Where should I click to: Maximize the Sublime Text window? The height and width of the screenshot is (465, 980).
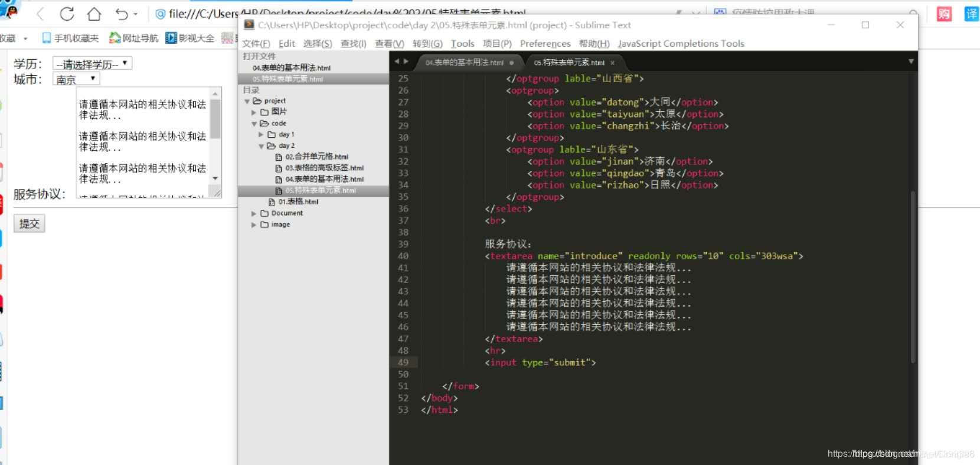pyautogui.click(x=865, y=25)
